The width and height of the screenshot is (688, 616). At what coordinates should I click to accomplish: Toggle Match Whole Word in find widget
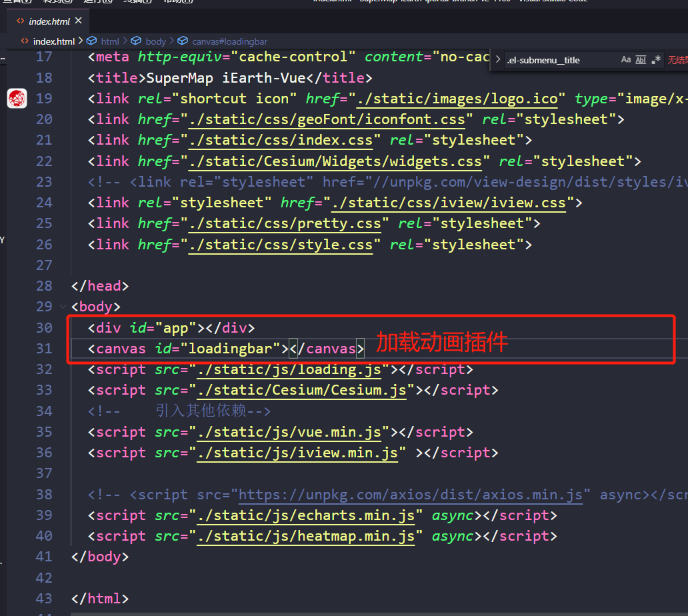pyautogui.click(x=641, y=60)
